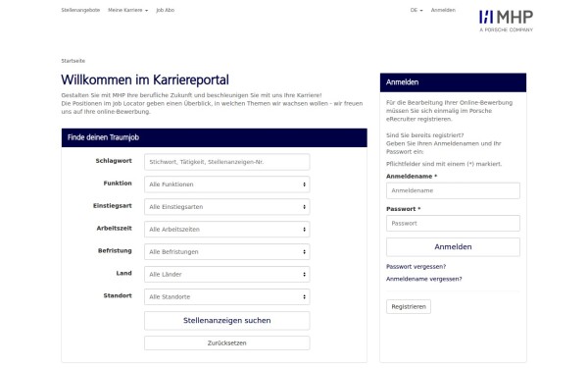Click the MHP Porsche Company logo
588x368 pixels.
click(506, 21)
